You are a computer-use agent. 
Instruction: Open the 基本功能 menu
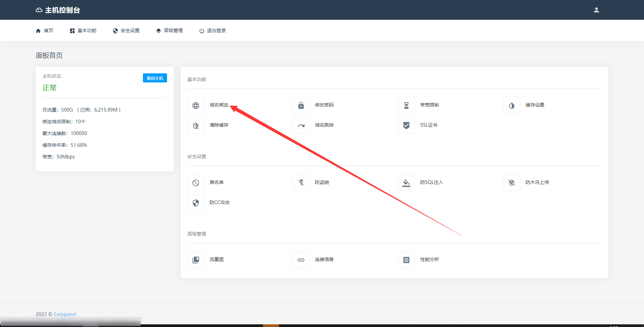83,30
